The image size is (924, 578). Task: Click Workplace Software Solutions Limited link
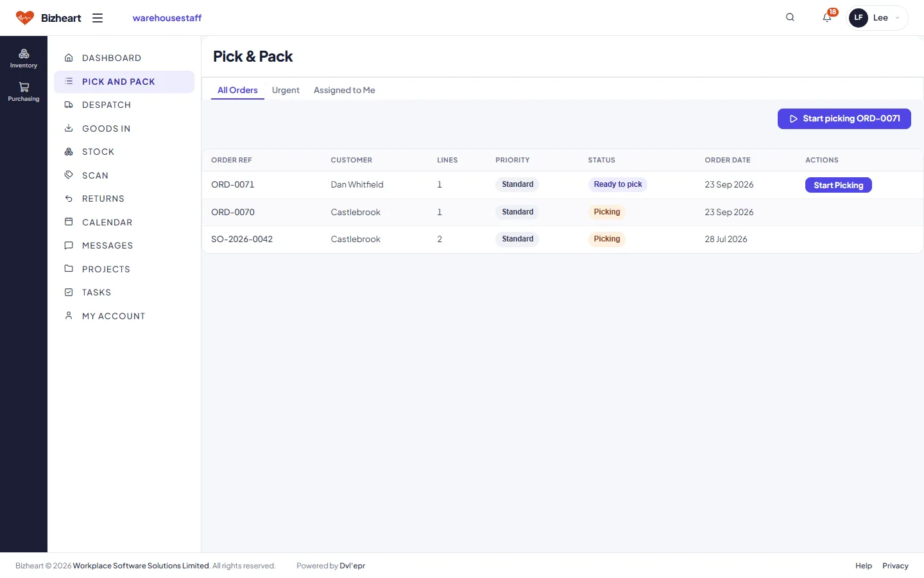[x=141, y=566]
